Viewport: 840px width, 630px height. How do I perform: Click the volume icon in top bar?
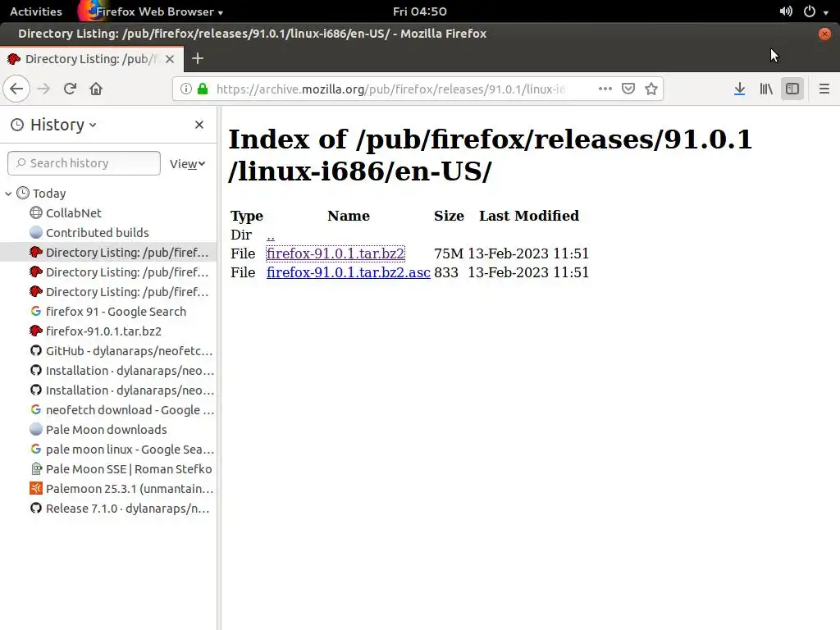[785, 11]
